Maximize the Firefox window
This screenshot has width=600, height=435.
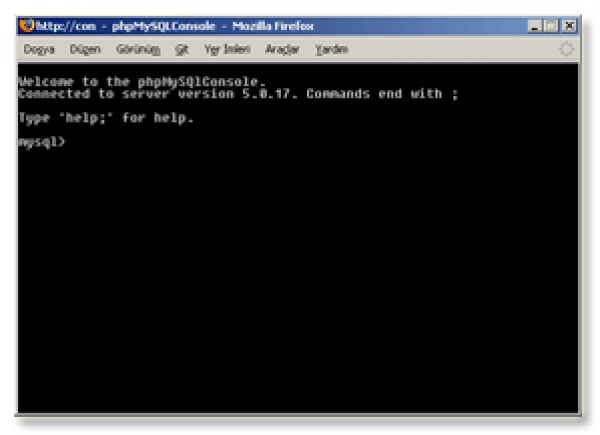[x=551, y=26]
